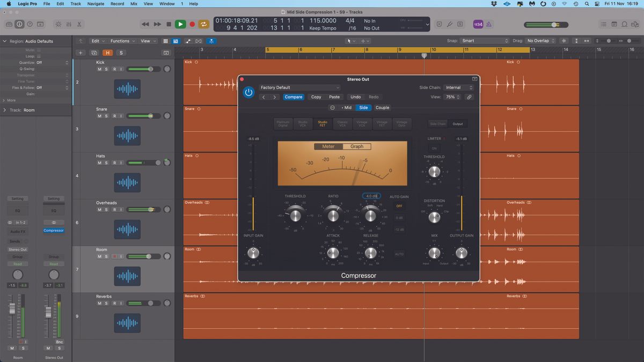Open the Factory Default preset dropdown
The width and height of the screenshot is (644, 362).
click(299, 87)
